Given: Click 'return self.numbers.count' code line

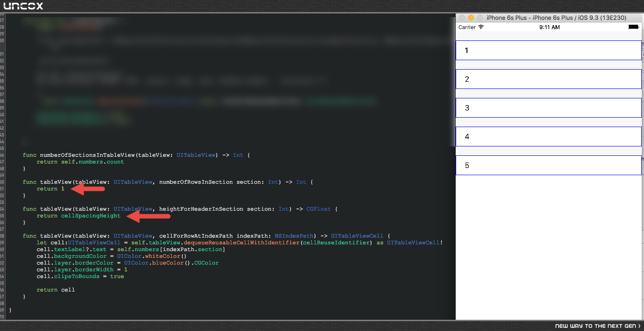Looking at the screenshot, I should [80, 162].
